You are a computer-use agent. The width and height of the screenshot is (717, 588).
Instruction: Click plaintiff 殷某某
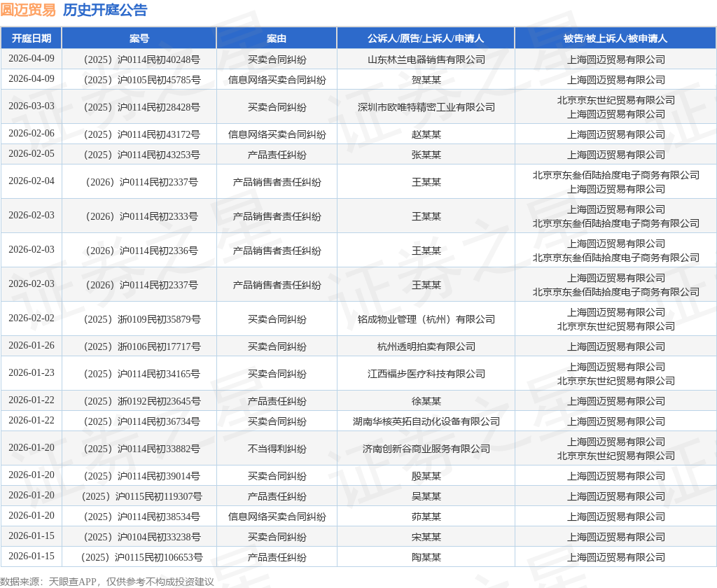[x=426, y=476]
